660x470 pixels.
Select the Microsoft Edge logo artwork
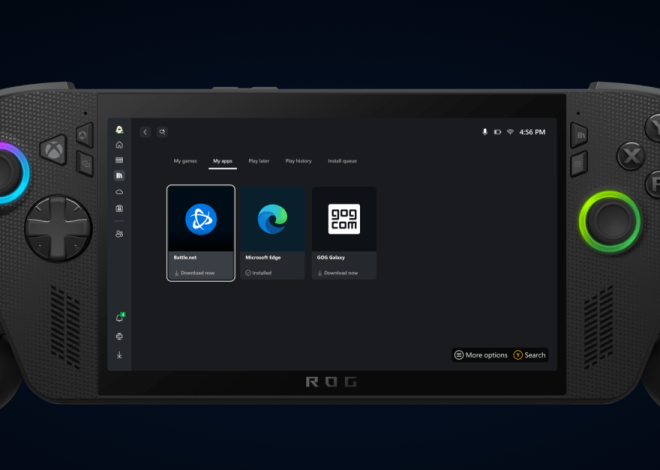[x=273, y=219]
